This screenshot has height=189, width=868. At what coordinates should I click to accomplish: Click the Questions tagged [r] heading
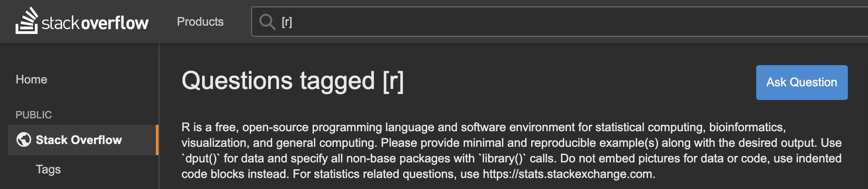click(292, 81)
